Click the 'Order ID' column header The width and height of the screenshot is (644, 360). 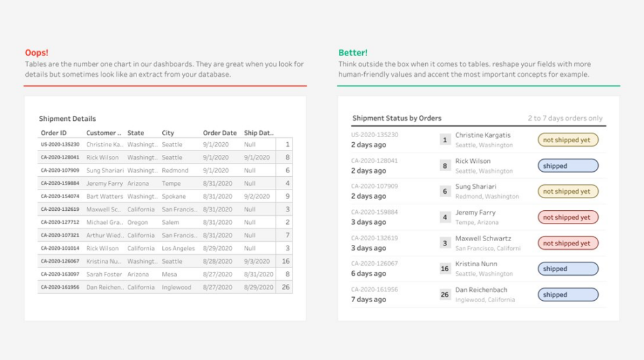click(53, 133)
